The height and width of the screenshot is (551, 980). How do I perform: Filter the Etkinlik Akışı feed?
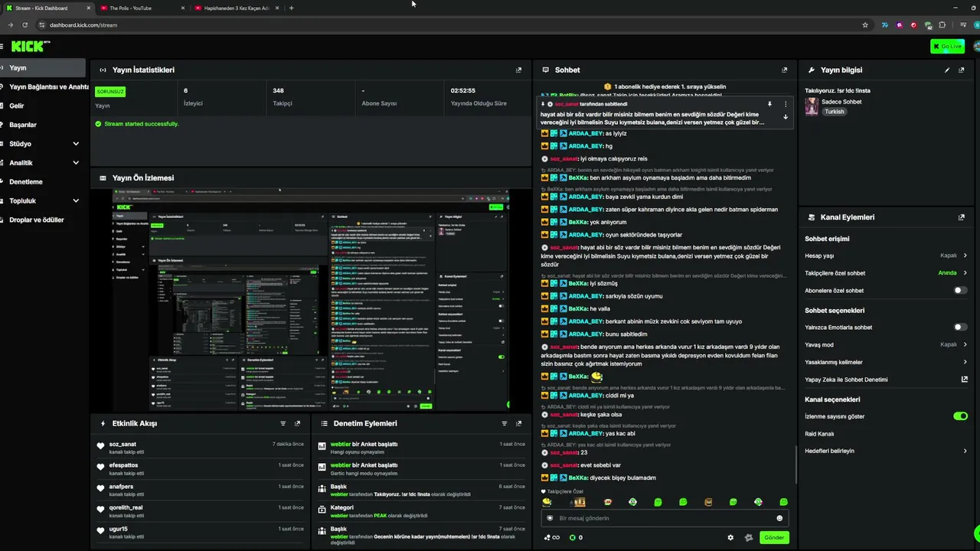tap(283, 423)
